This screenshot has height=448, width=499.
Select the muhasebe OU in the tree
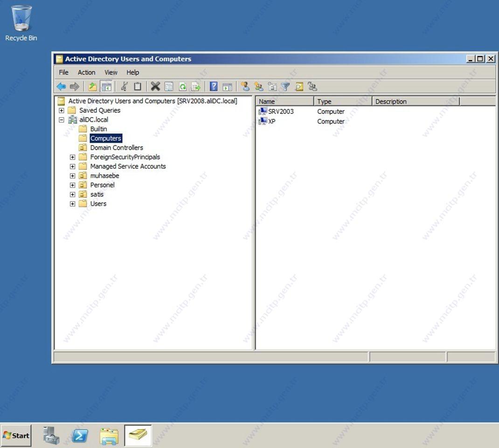(105, 176)
